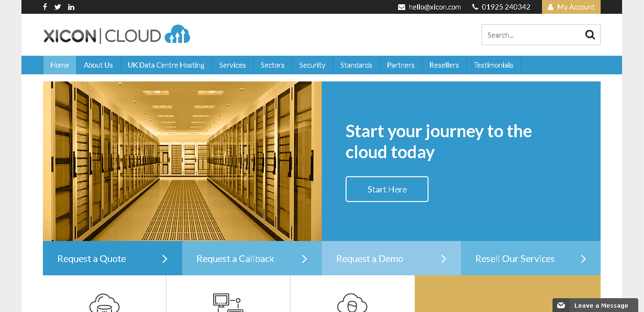Open the Leave a Message chat widget
Image resolution: width=644 pixels, height=312 pixels.
click(595, 305)
